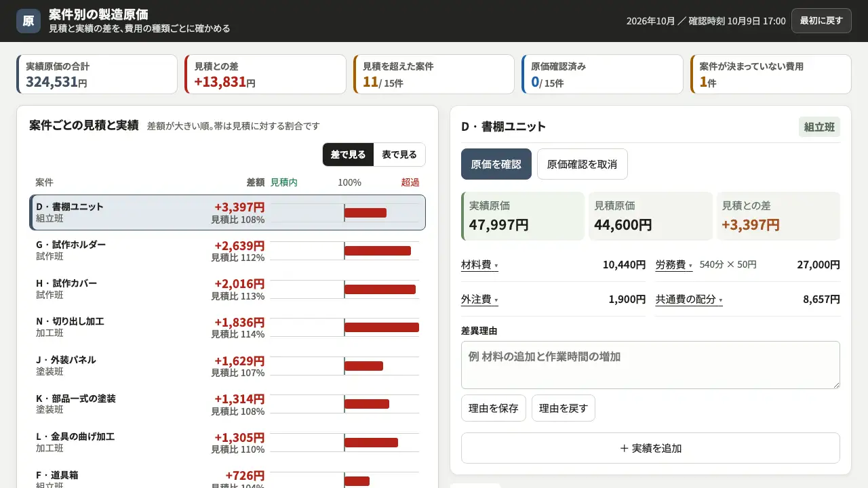Expand the 材料費 breakdown

(x=479, y=265)
